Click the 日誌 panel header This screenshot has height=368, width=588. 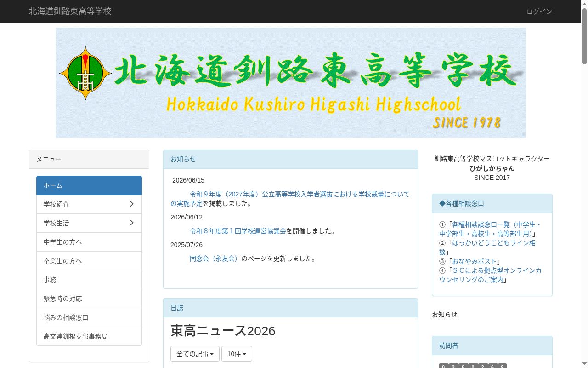pyautogui.click(x=290, y=308)
